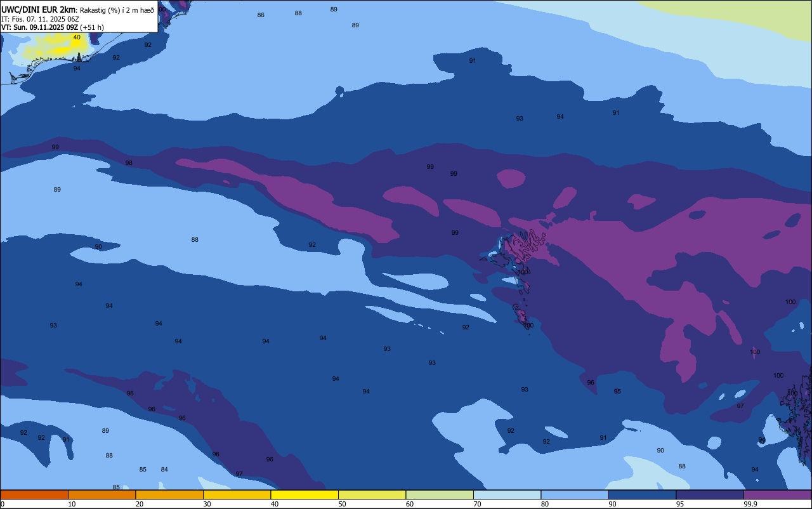The width and height of the screenshot is (812, 509).
Task: Click the purple legend swatch above 99.9
Action: pos(777,494)
